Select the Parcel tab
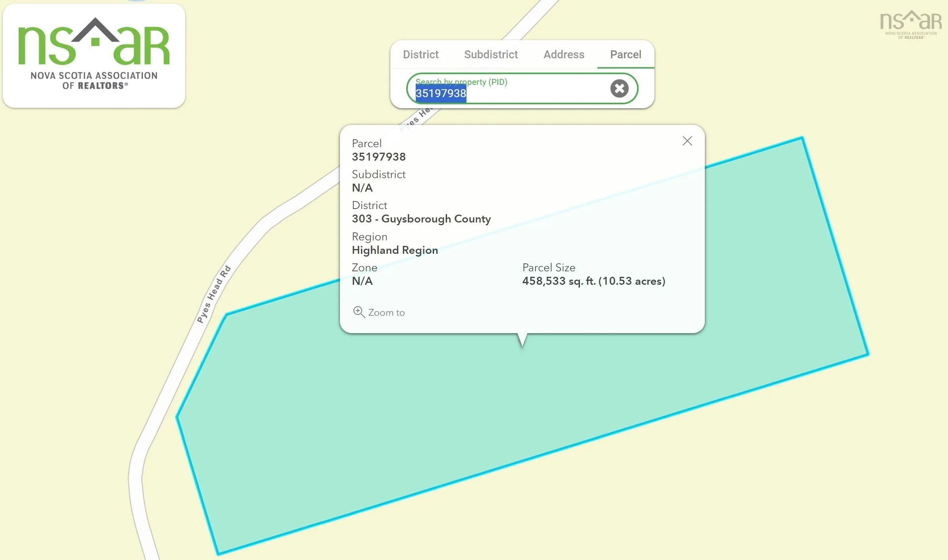948x560 pixels. (625, 54)
